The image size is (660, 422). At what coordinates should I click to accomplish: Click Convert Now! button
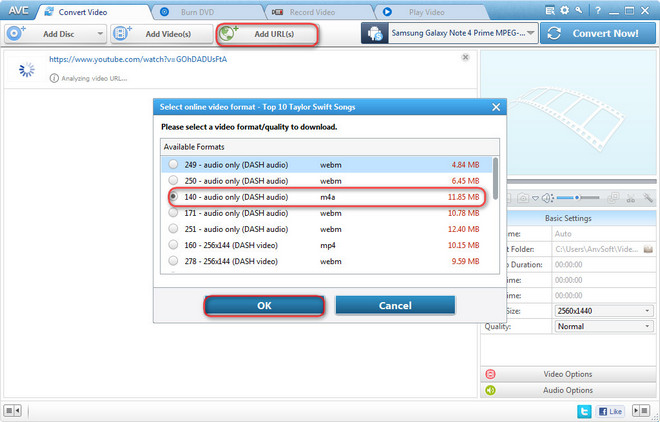598,33
